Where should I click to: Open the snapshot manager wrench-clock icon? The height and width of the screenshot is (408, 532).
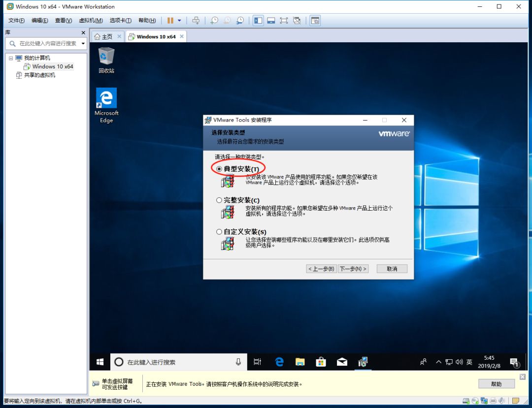click(x=240, y=20)
